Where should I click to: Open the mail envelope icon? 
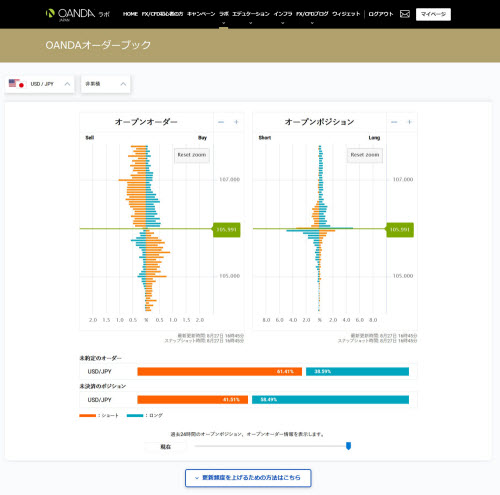pos(405,14)
